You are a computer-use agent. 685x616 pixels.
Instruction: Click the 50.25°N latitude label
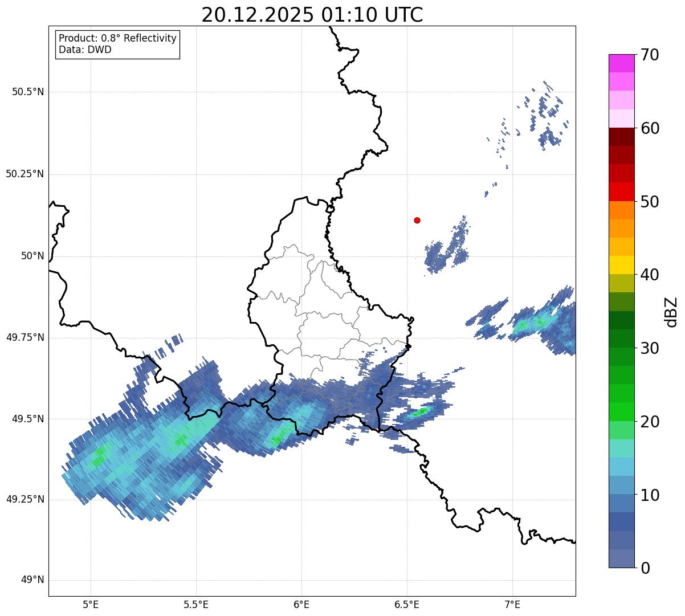coord(25,174)
